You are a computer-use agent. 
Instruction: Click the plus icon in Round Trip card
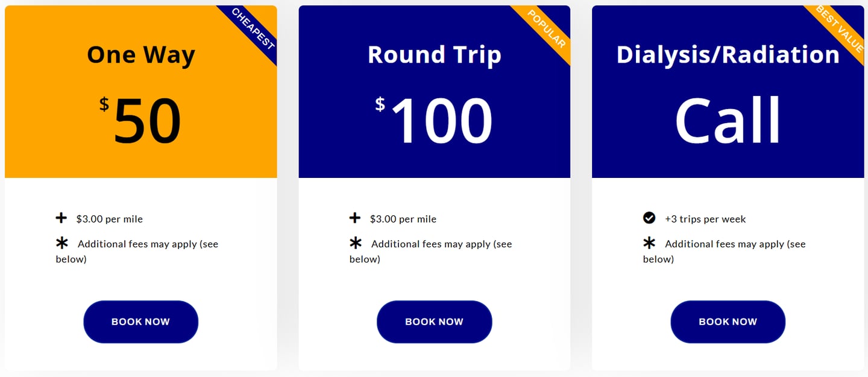click(355, 218)
